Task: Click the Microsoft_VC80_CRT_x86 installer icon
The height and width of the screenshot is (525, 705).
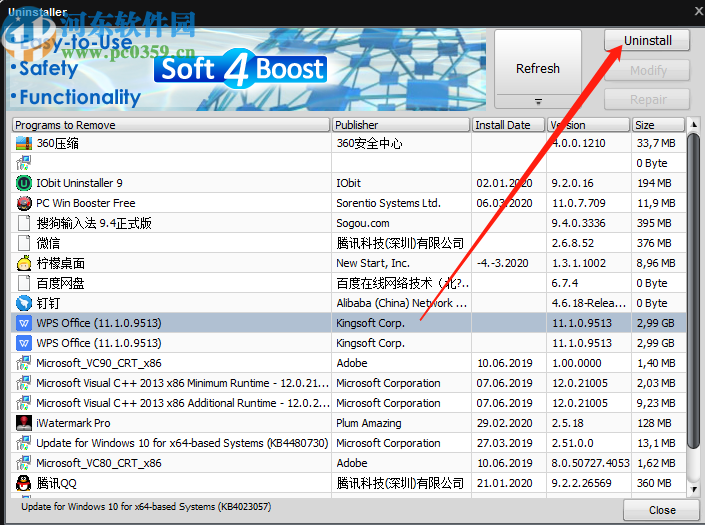Action: (24, 463)
